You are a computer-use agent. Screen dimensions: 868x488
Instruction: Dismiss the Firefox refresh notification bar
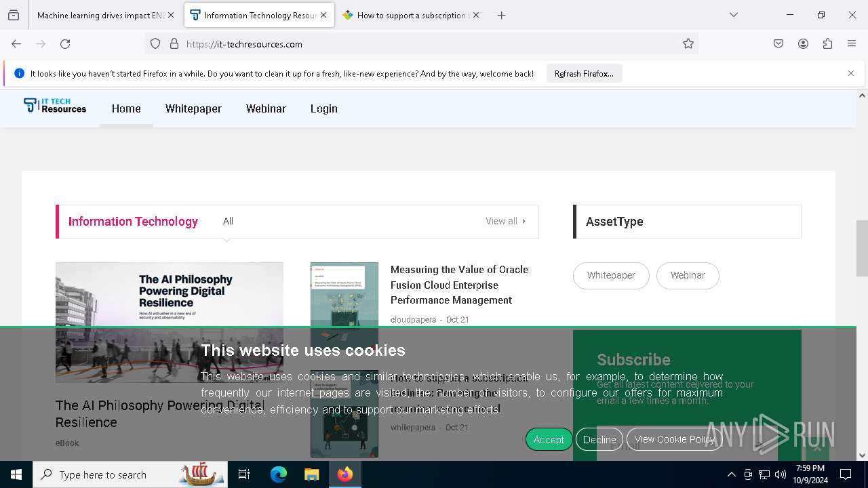(851, 73)
